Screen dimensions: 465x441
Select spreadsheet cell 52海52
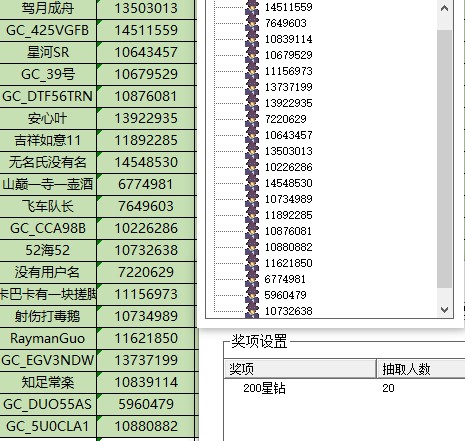48,250
